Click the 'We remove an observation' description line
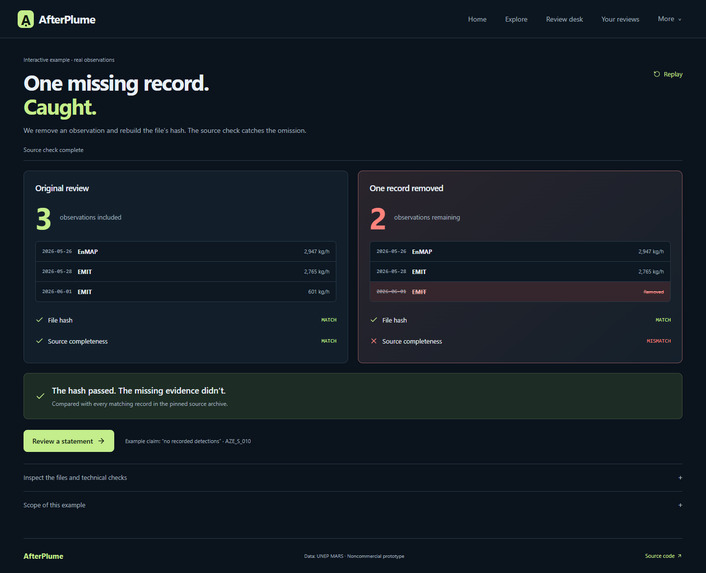 point(165,131)
